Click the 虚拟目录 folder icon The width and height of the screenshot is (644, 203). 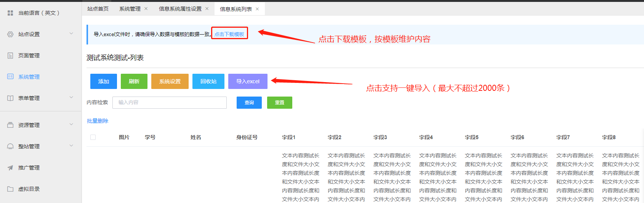pos(10,189)
